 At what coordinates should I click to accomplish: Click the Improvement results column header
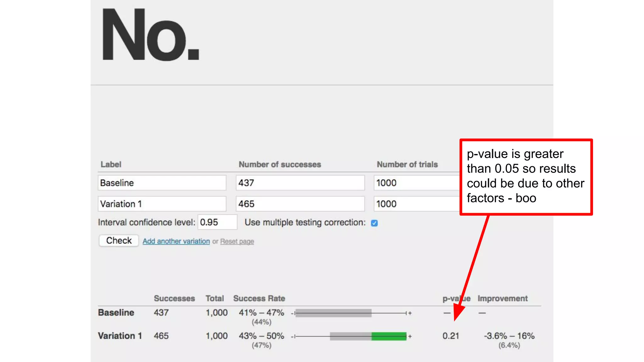click(502, 299)
